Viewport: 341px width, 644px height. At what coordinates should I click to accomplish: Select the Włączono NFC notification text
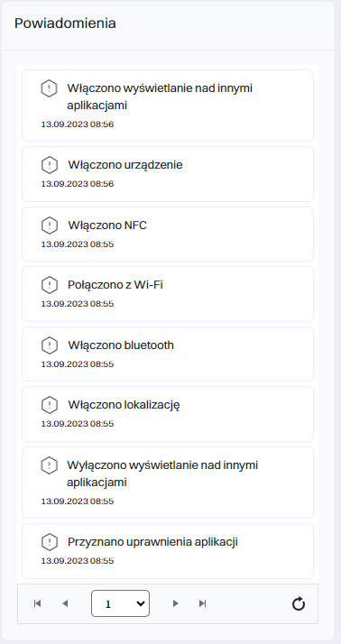tap(107, 225)
